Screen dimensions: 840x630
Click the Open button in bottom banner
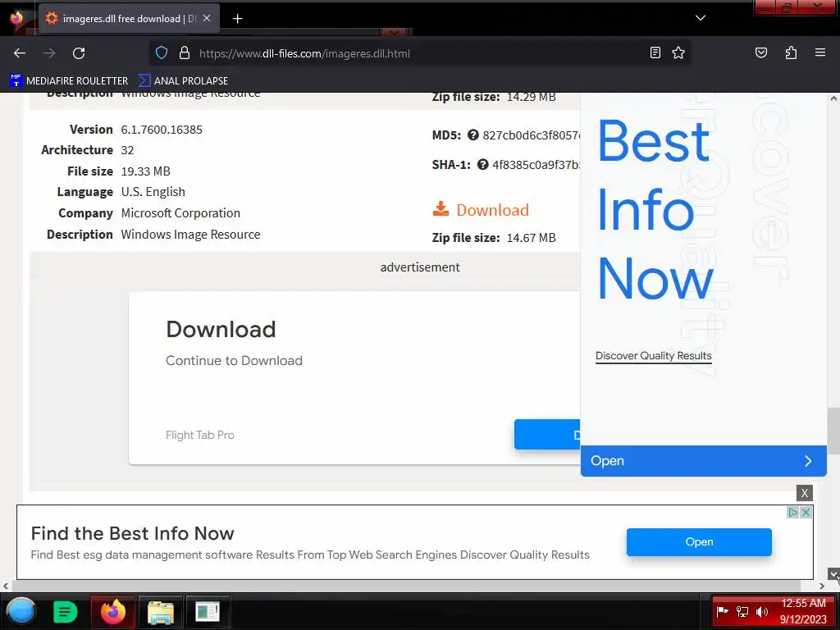tap(699, 542)
